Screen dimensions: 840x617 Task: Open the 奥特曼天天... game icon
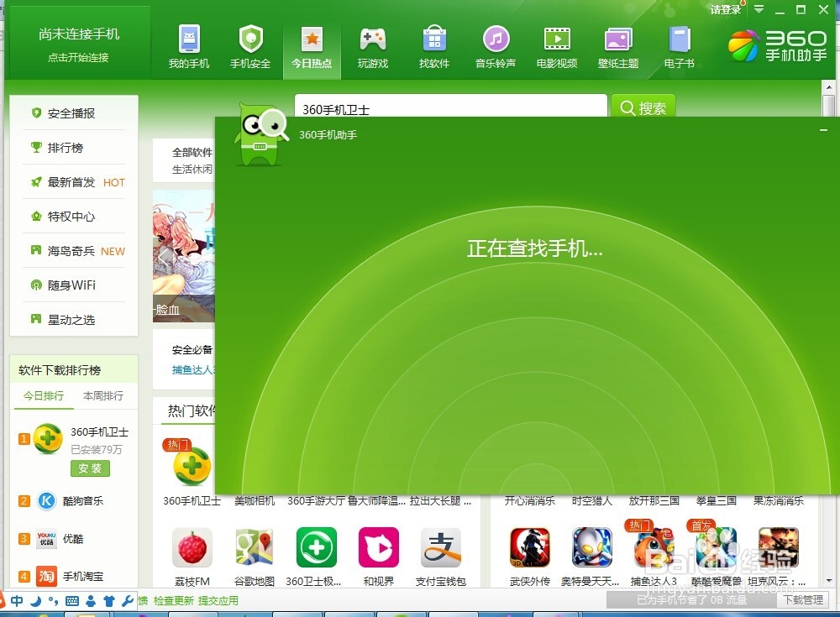point(592,548)
